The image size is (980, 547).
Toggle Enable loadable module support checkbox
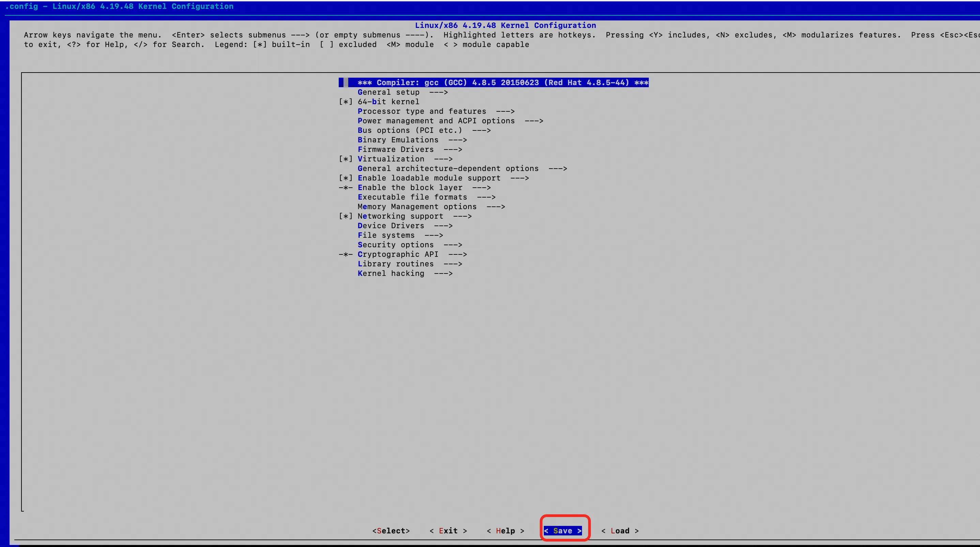coord(346,178)
